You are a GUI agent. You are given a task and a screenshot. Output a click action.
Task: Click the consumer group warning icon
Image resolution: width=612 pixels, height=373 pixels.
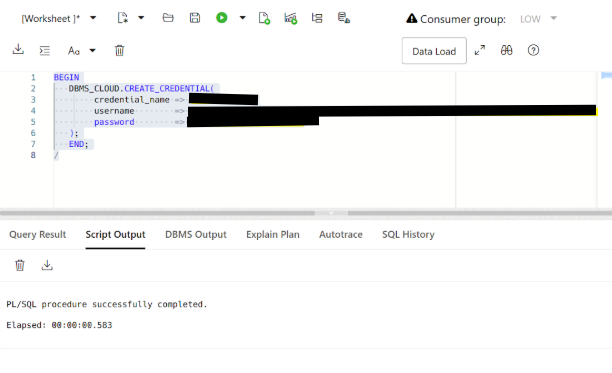coord(411,18)
